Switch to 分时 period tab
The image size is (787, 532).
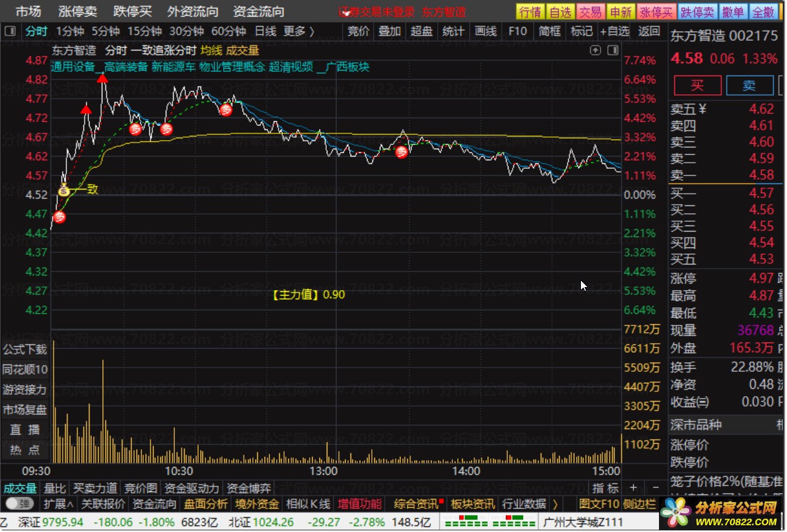coord(35,31)
